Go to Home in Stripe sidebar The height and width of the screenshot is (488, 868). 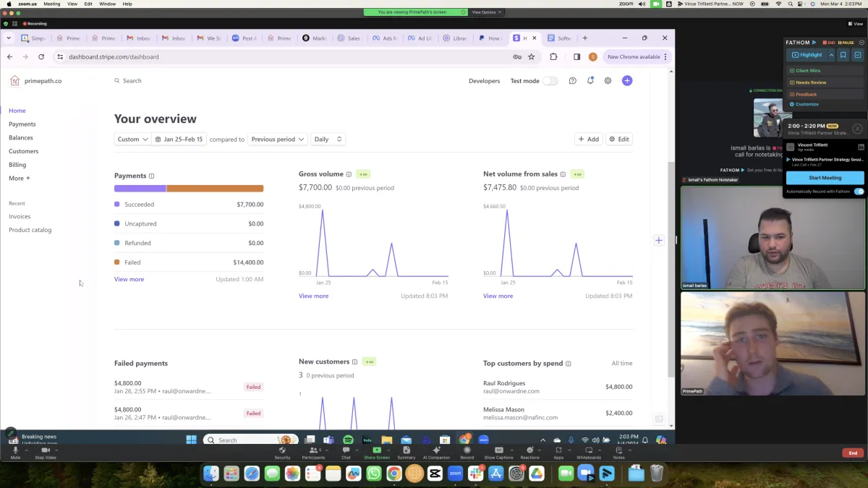click(17, 111)
